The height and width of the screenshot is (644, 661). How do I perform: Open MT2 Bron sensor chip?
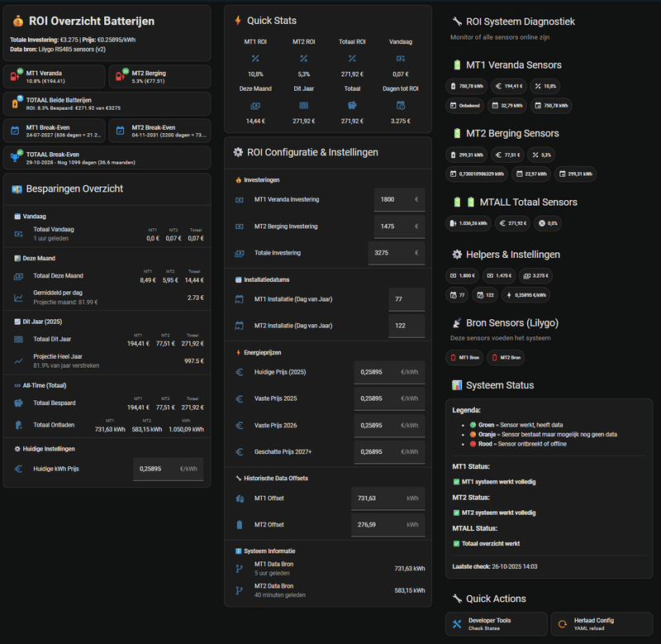click(x=506, y=358)
